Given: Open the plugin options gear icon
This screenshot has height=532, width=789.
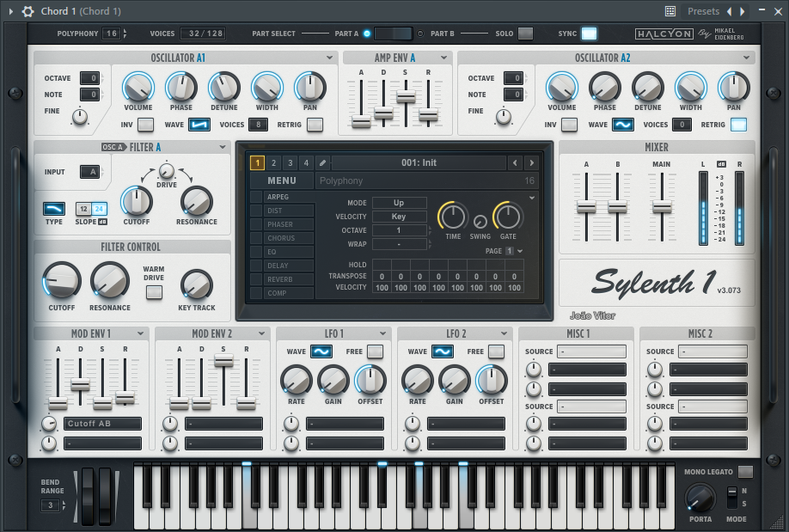Looking at the screenshot, I should [x=28, y=11].
